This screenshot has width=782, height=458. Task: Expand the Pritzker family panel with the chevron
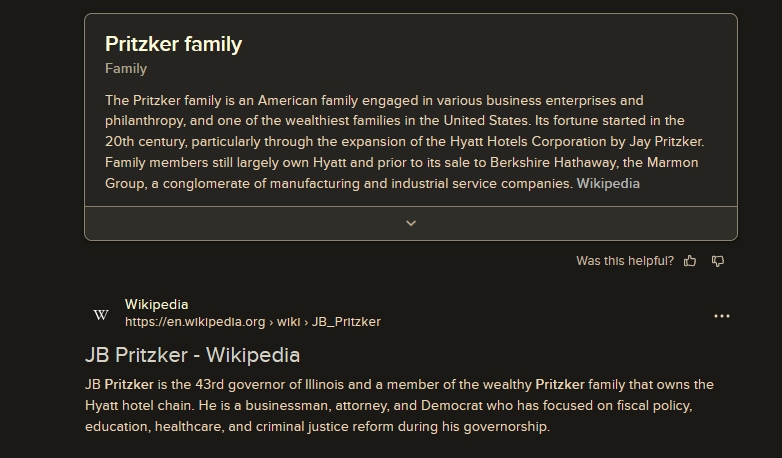[411, 224]
